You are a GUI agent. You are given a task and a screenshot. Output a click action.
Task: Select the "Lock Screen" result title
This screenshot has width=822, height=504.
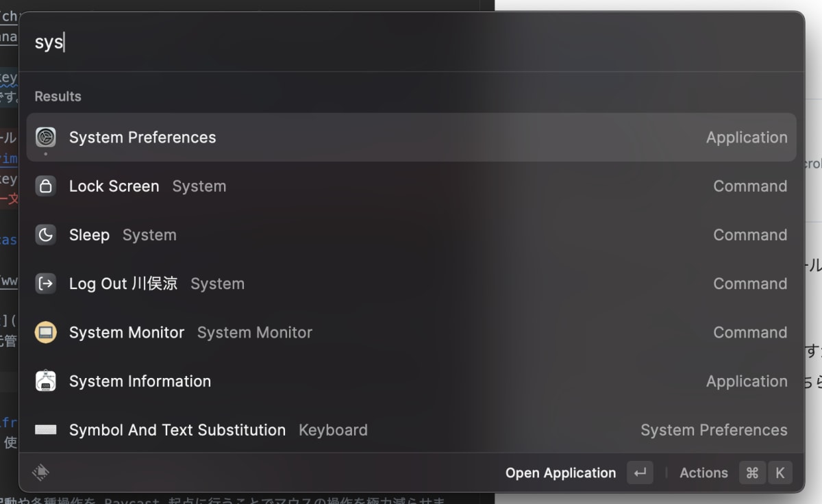pyautogui.click(x=114, y=186)
